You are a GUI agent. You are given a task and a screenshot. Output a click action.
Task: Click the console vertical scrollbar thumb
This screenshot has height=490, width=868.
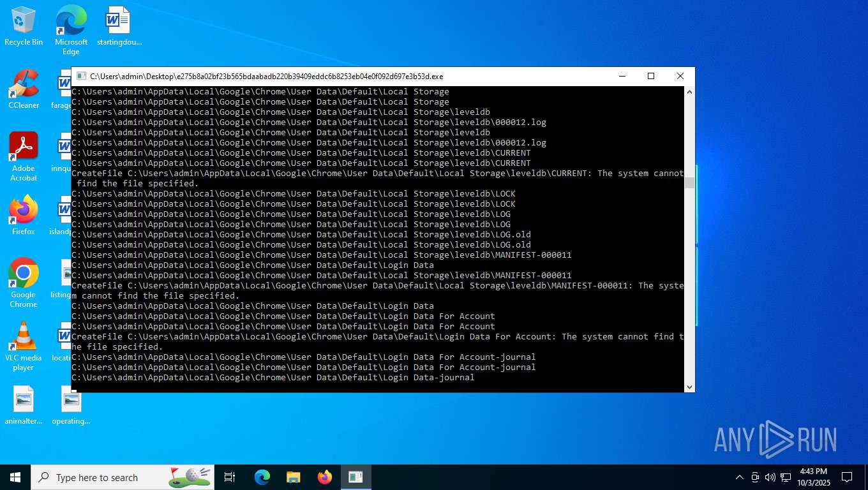click(689, 183)
